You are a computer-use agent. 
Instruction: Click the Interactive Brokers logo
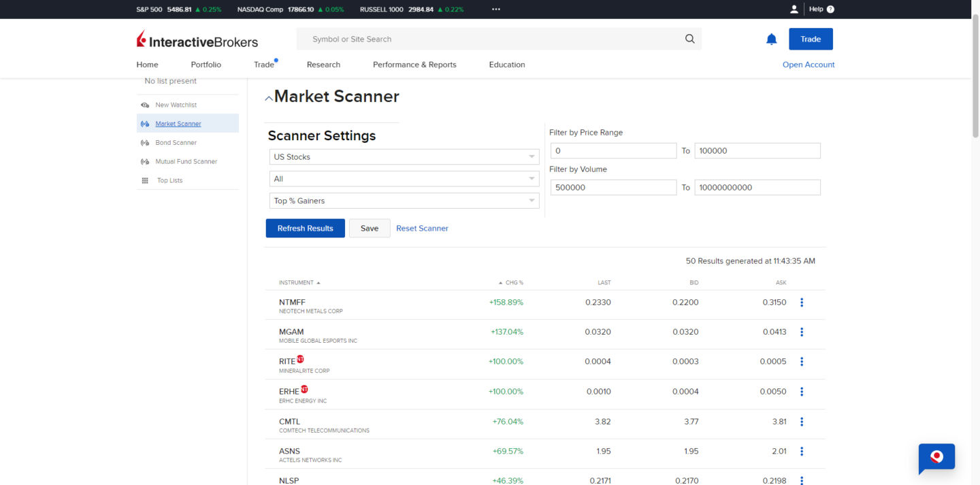point(197,41)
